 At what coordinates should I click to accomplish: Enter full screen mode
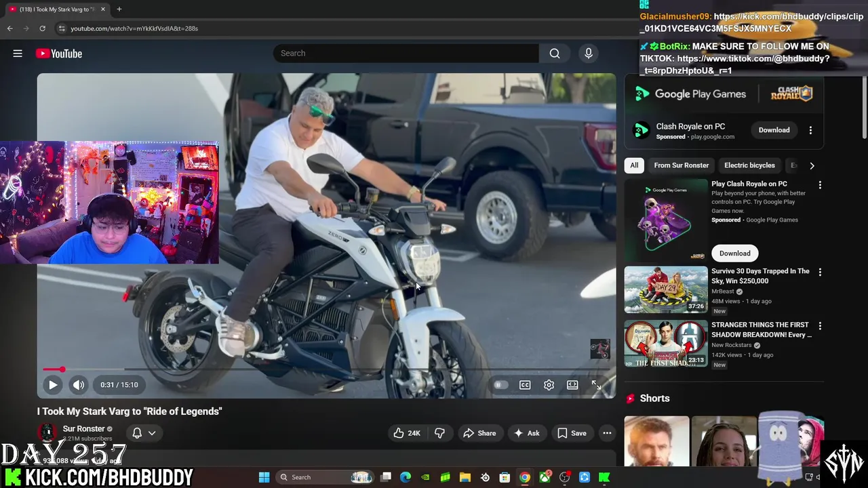(596, 385)
